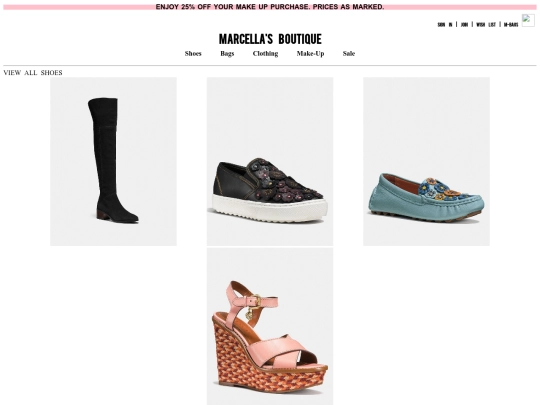Click the broken image icon in header
The image size is (540, 405).
[x=528, y=20]
